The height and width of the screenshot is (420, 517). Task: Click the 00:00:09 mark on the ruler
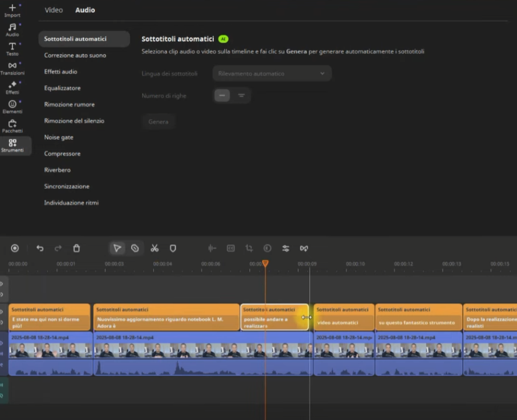point(307,264)
